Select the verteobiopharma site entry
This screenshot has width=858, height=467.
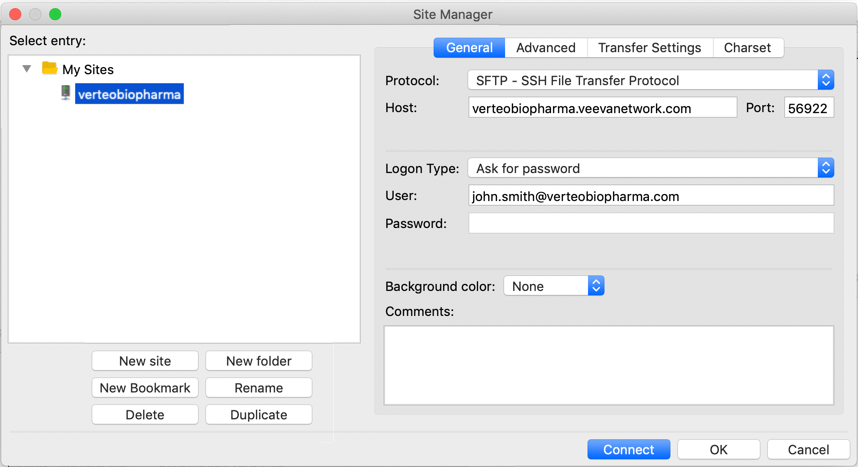(129, 94)
